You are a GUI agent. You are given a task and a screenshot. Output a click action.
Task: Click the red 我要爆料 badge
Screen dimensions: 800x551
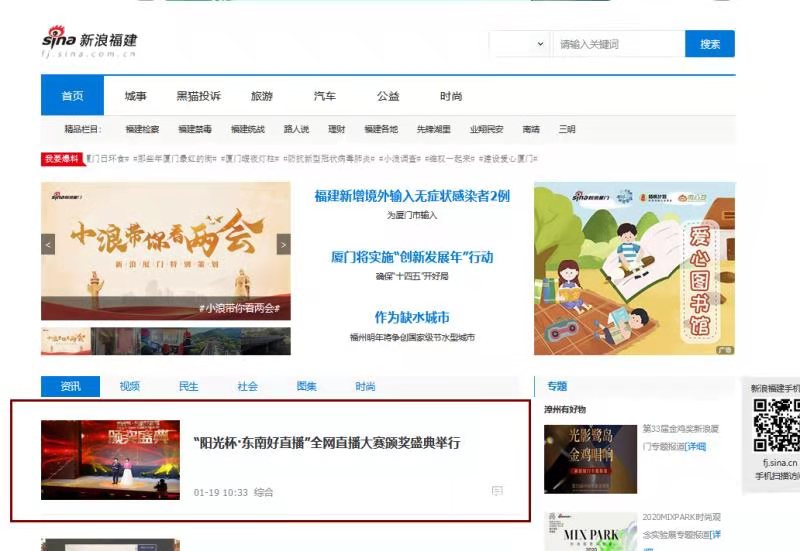click(x=62, y=159)
